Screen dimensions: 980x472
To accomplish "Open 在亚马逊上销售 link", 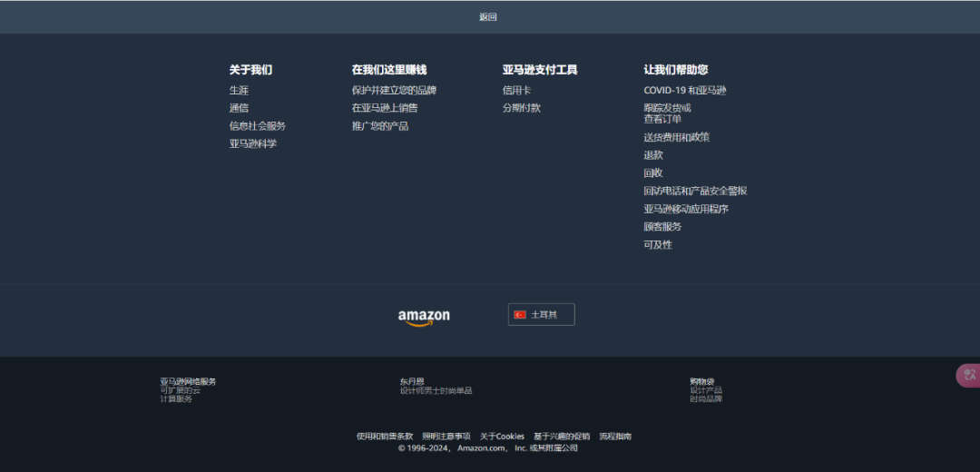I will tap(385, 108).
